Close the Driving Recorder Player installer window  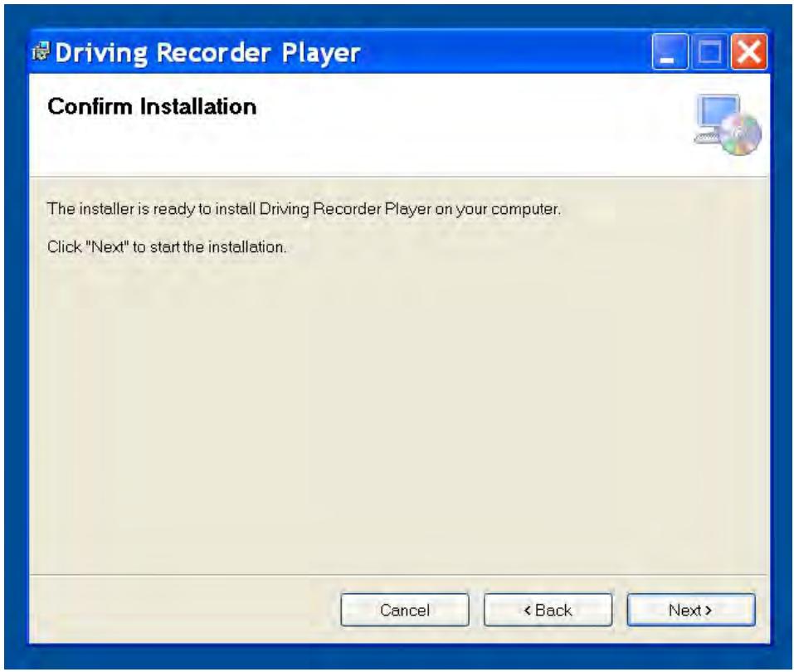point(749,51)
